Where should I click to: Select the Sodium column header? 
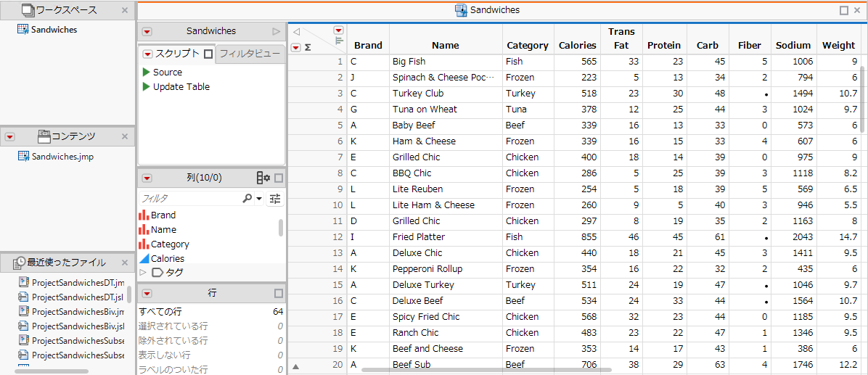(x=793, y=46)
